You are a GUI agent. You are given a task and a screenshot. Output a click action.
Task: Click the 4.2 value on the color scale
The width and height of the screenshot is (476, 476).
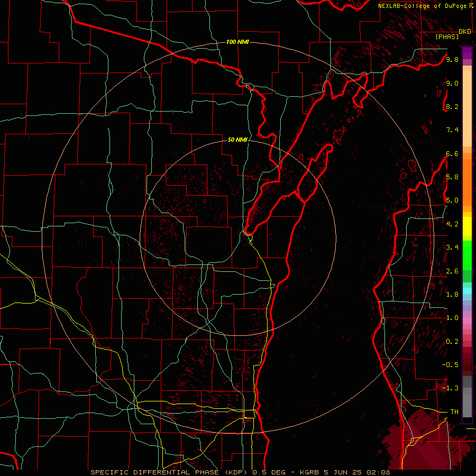tap(452, 224)
